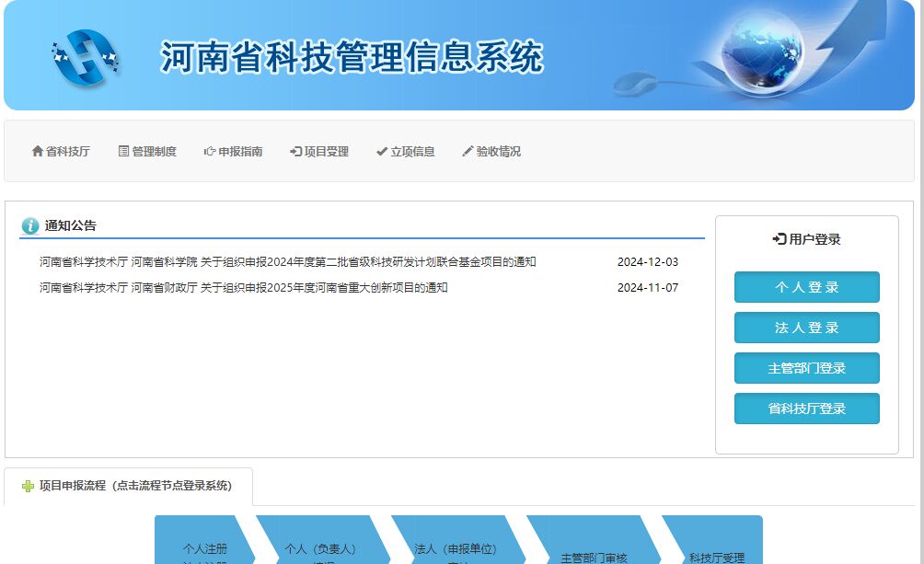Open notice about 2024年度第二批省级科技研发计划联合基金项目
Image resolution: width=924 pixels, height=564 pixels.
[287, 261]
